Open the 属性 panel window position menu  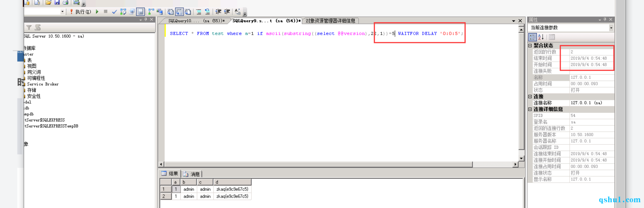(x=600, y=20)
